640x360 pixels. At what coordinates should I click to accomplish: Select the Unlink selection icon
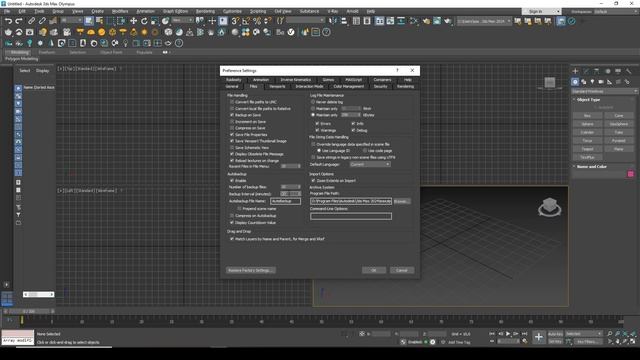click(x=42, y=21)
